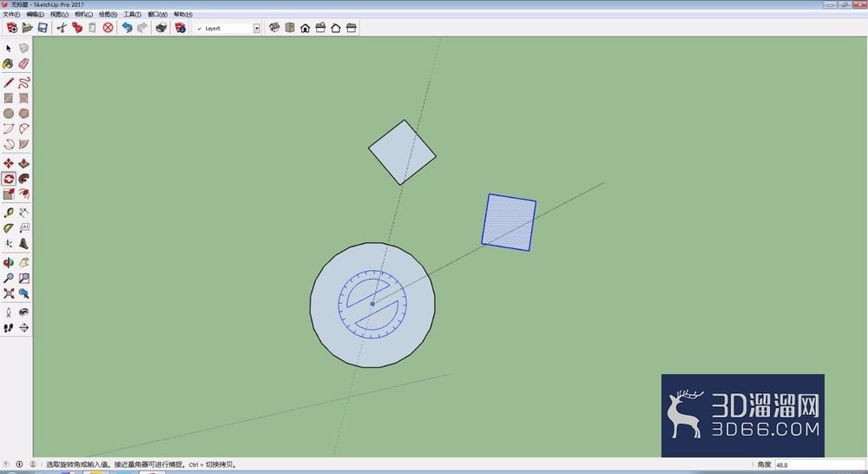The image size is (868, 474).
Task: Save the model with floppy icon
Action: [42, 28]
